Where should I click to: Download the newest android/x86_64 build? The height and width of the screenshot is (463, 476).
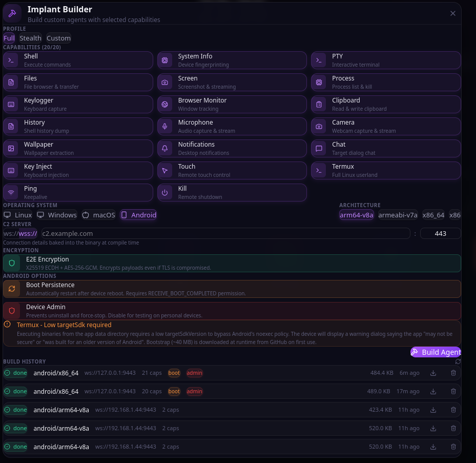pyautogui.click(x=433, y=373)
